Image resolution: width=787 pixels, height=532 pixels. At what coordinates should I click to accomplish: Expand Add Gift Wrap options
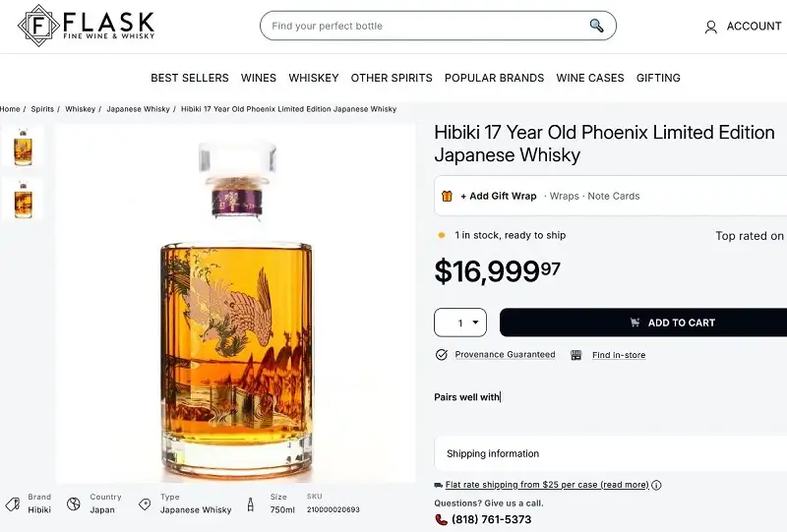[498, 196]
